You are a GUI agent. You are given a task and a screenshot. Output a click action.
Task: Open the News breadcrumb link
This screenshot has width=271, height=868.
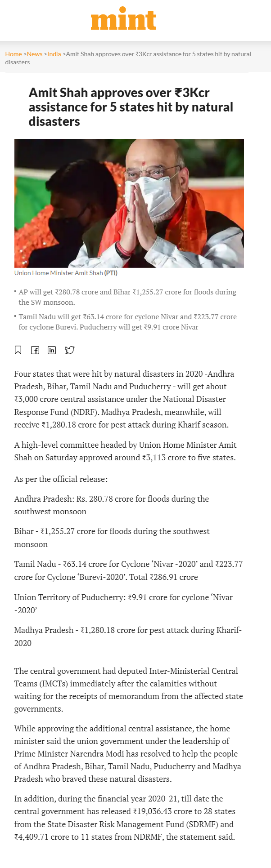point(35,54)
